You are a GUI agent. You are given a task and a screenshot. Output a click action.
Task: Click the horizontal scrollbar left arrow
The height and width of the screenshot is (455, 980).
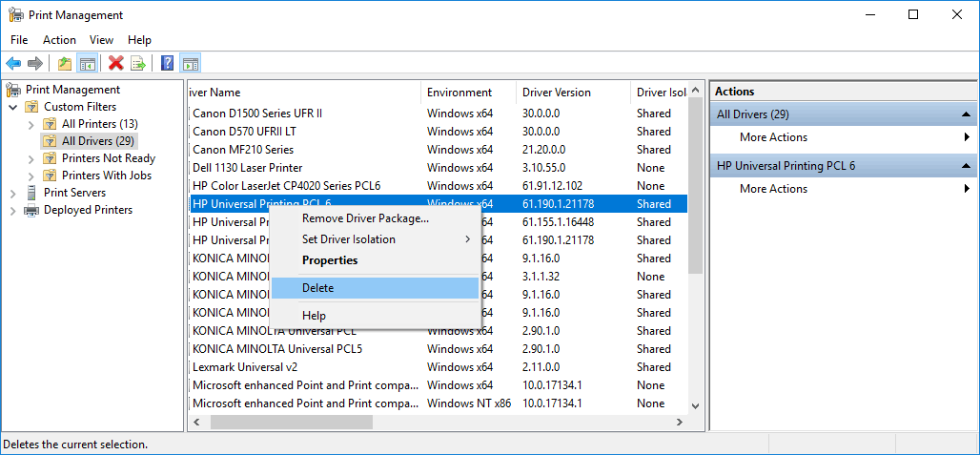pos(196,422)
